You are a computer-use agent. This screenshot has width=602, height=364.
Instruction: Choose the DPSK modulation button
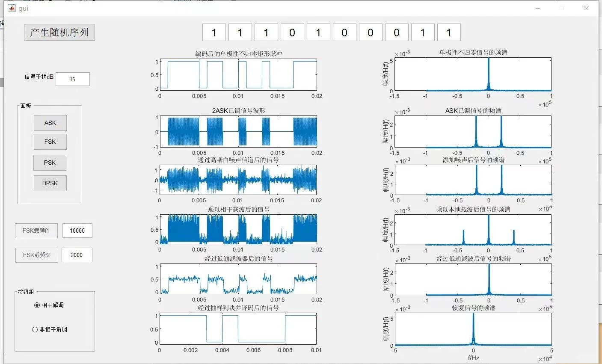click(50, 183)
